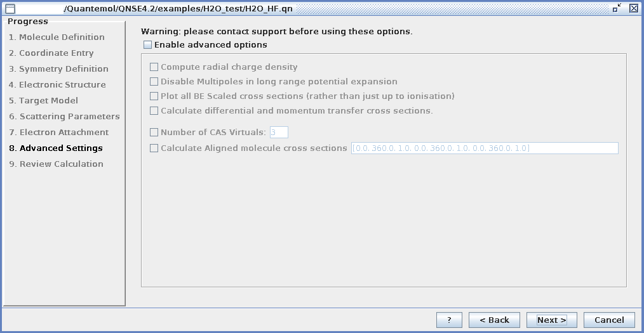This screenshot has height=333, width=644.
Task: Jump to Electronic Structure step
Action: coord(57,85)
